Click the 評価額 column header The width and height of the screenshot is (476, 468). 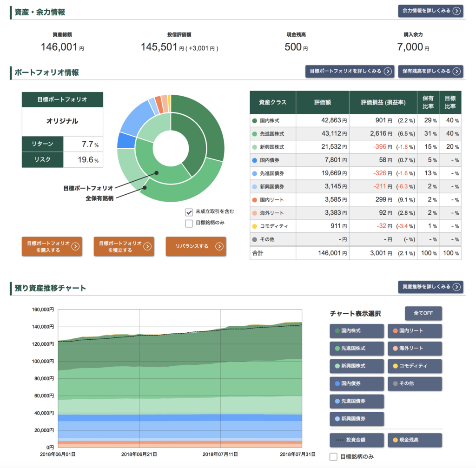click(323, 102)
